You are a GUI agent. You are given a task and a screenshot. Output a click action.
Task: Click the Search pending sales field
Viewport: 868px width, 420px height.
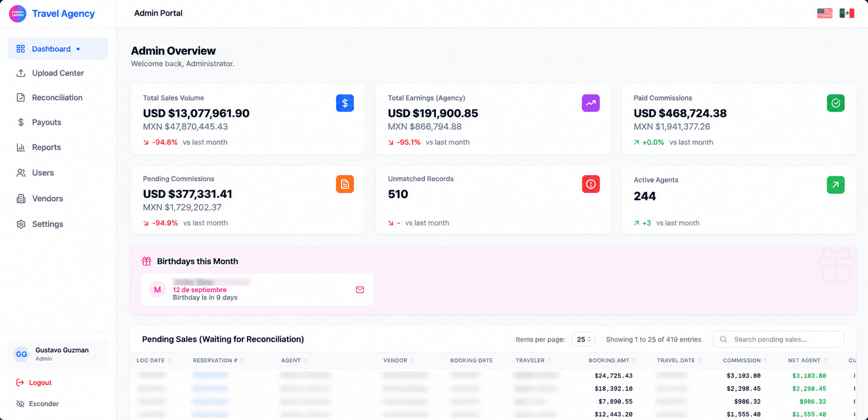coord(778,340)
